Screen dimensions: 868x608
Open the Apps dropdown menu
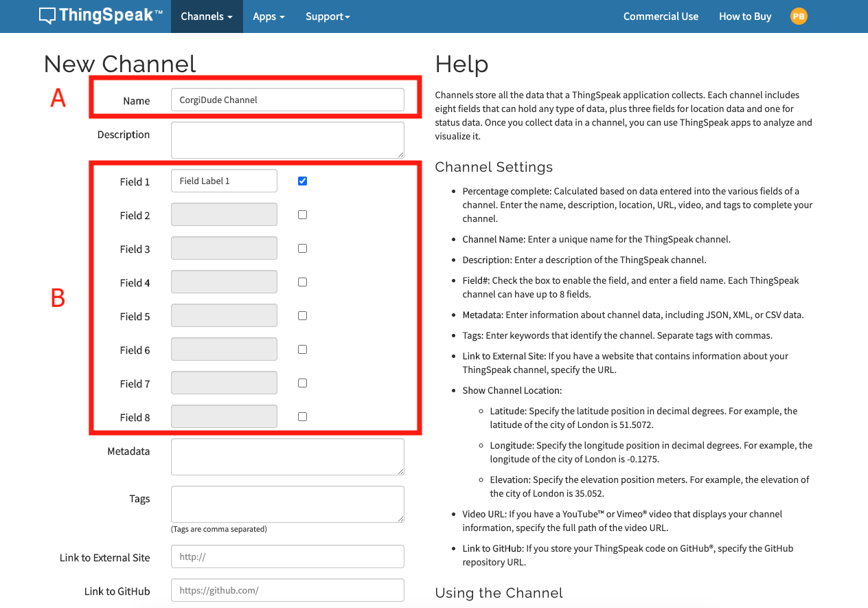[269, 16]
